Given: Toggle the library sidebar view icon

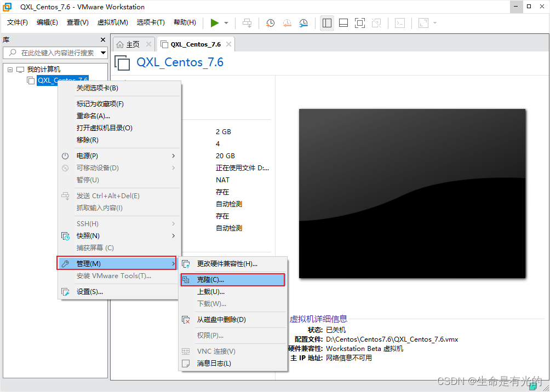Looking at the screenshot, I should point(327,23).
